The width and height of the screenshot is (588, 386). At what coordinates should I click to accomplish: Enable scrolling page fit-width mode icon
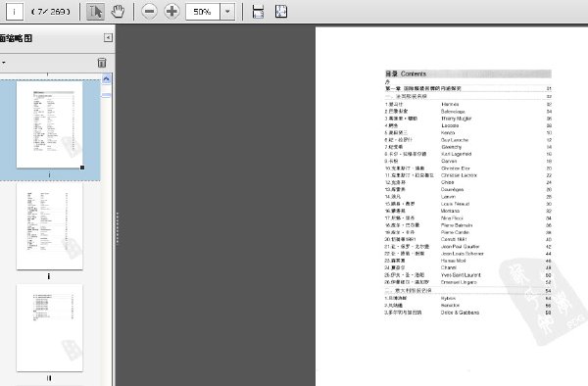point(258,12)
